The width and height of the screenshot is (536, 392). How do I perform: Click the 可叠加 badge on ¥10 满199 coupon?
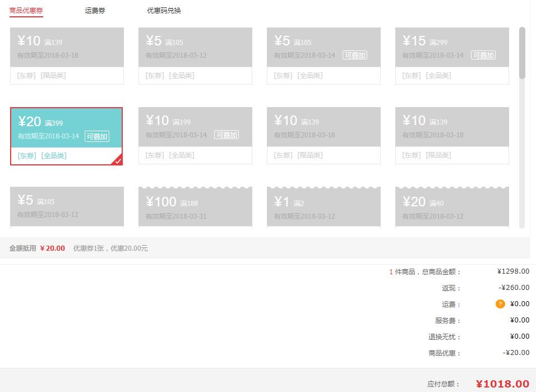point(227,135)
